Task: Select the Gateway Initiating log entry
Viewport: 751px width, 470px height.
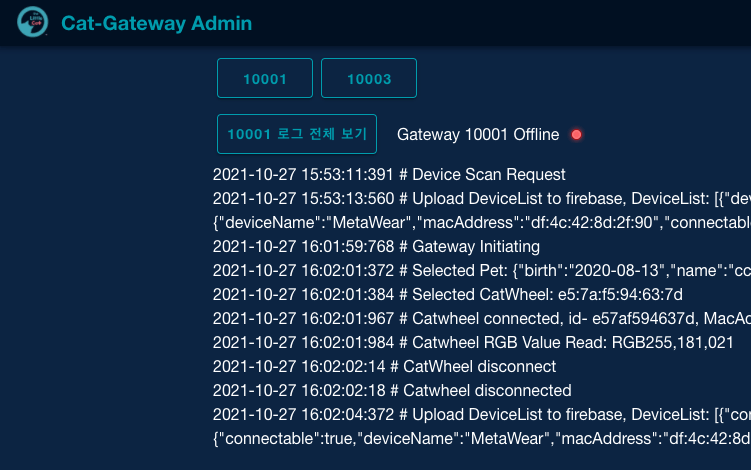Action: pyautogui.click(x=376, y=246)
